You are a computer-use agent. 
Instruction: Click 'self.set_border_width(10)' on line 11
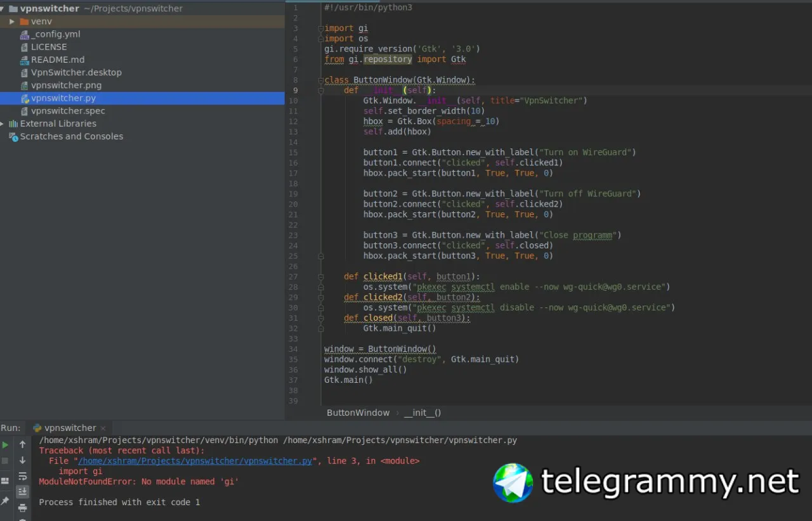424,111
